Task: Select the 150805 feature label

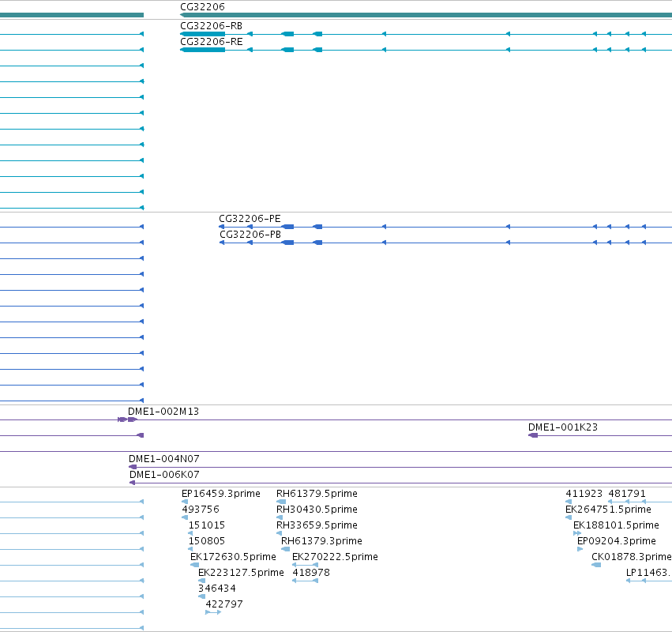Action: coord(207,541)
